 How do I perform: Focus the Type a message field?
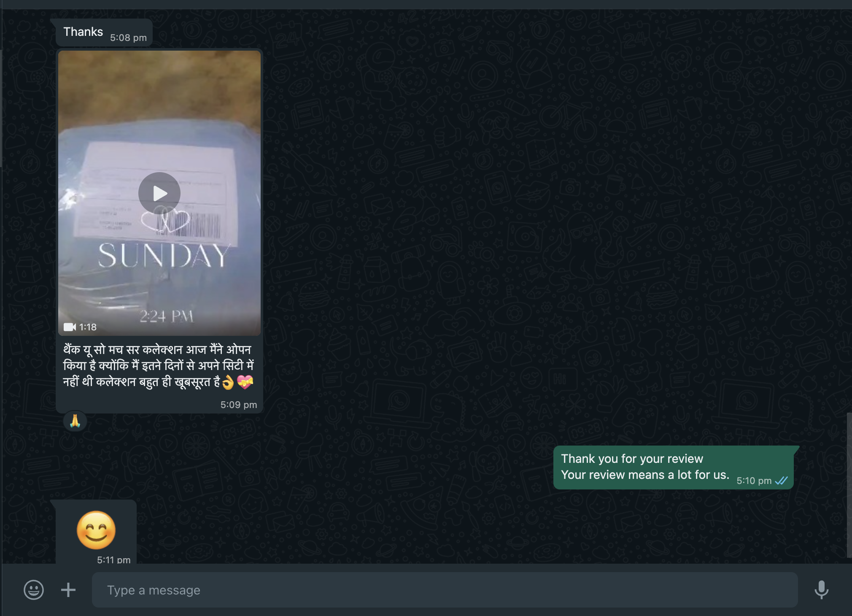click(444, 589)
